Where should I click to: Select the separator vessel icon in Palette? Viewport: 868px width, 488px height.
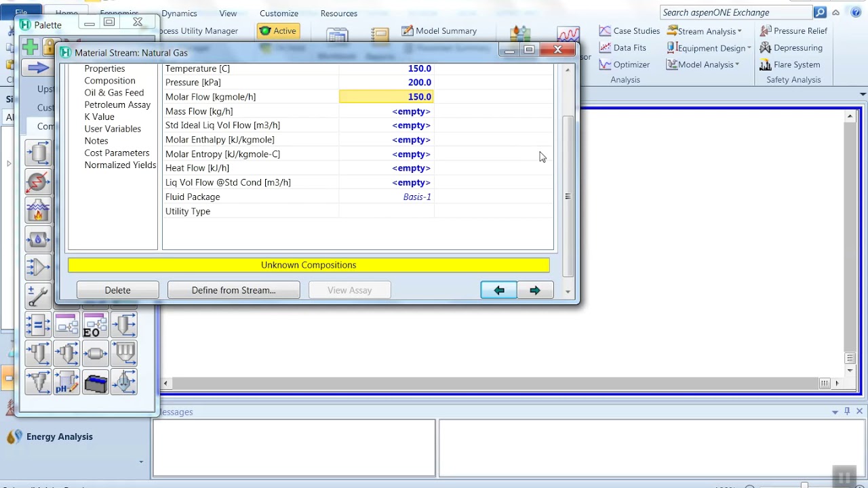point(38,153)
